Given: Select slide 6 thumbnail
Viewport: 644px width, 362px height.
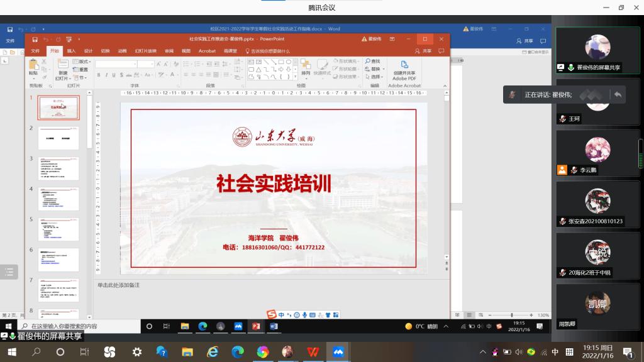Looking at the screenshot, I should coord(58,260).
